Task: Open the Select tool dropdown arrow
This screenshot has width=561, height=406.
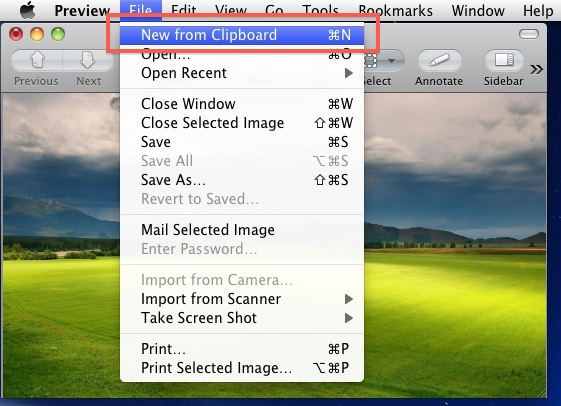Action: [391, 61]
